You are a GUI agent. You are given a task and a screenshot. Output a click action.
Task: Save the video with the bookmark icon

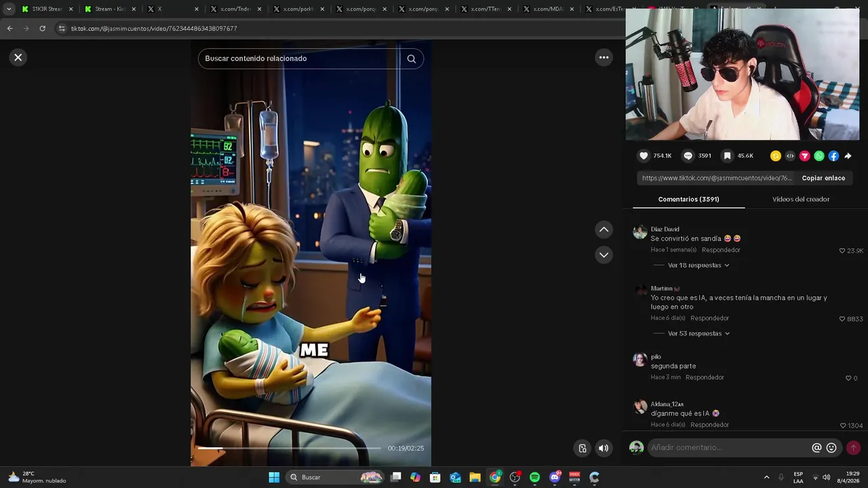pyautogui.click(x=727, y=156)
